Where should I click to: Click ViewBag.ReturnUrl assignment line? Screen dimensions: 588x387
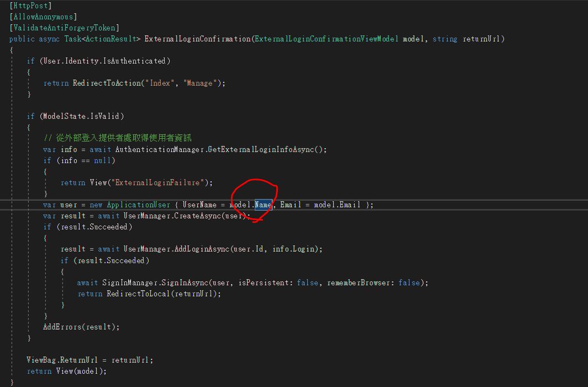click(x=90, y=360)
